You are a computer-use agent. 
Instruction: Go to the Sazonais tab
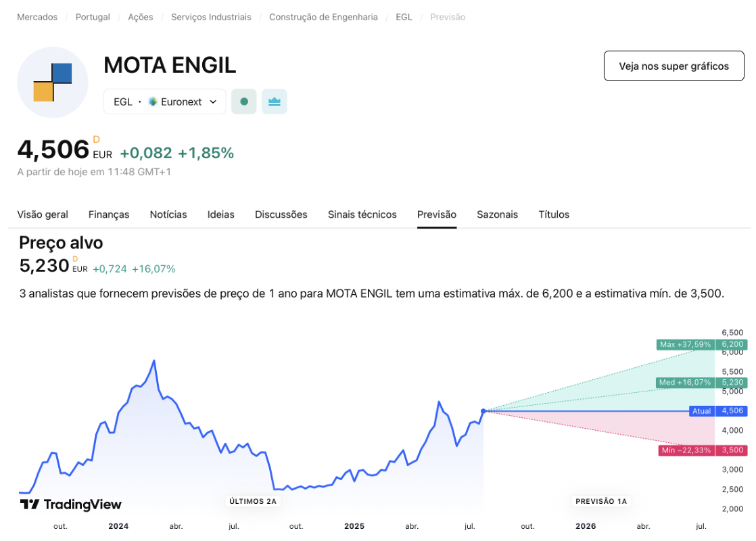[x=497, y=214]
